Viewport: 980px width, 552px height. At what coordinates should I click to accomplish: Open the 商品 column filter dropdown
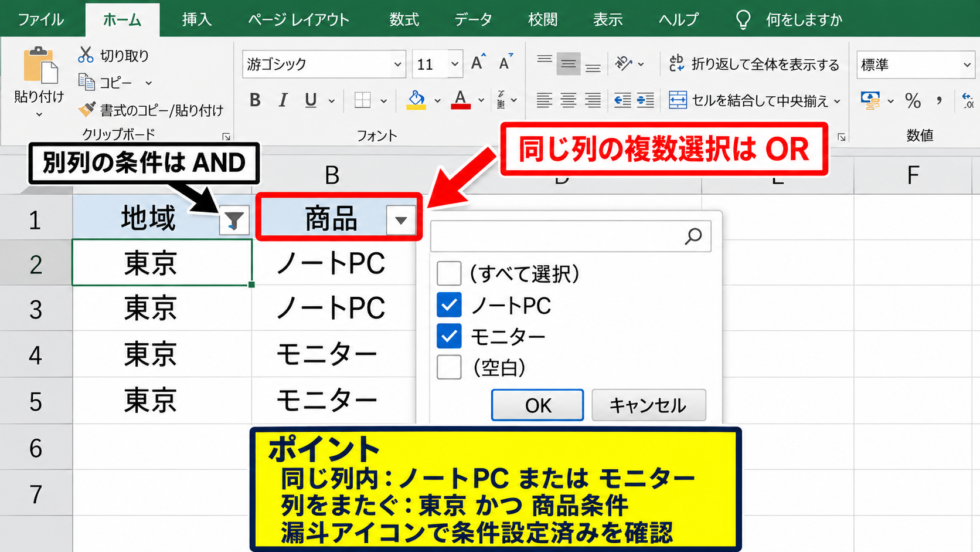point(401,221)
